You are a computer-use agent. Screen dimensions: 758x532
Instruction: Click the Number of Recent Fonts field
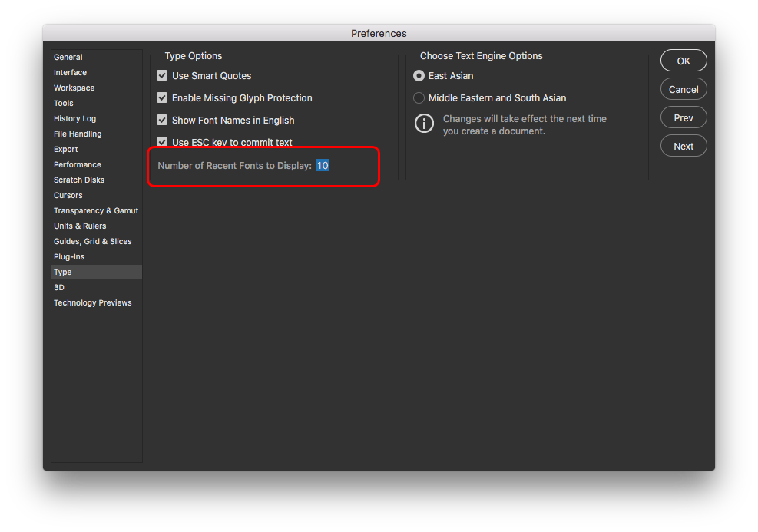point(339,166)
